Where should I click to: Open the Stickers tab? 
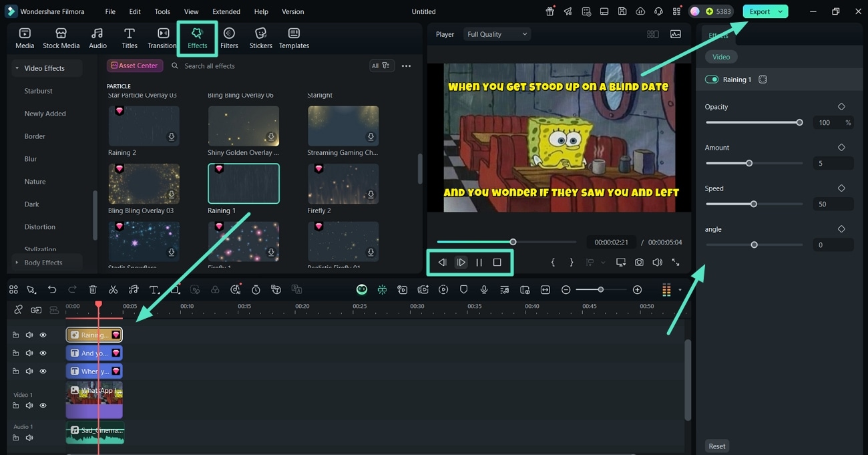tap(260, 39)
